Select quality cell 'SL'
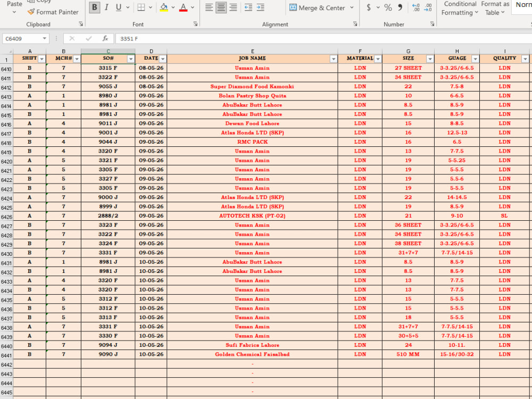Image resolution: width=532 pixels, height=399 pixels. tap(504, 216)
